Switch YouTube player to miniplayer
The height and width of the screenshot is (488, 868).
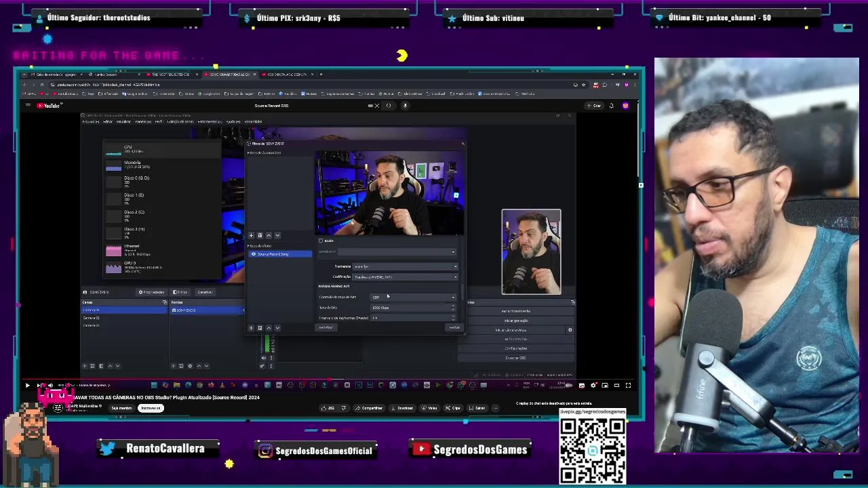pos(606,385)
